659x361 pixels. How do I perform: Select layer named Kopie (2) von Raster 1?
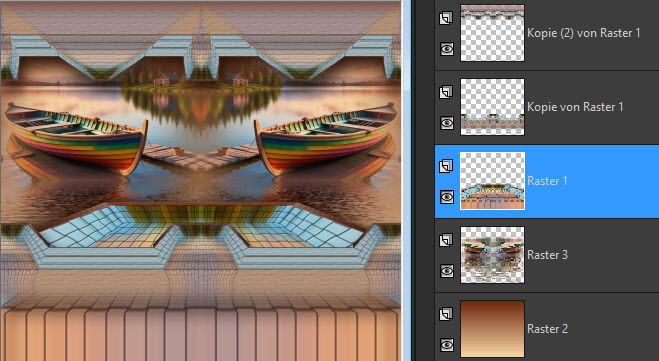click(584, 33)
